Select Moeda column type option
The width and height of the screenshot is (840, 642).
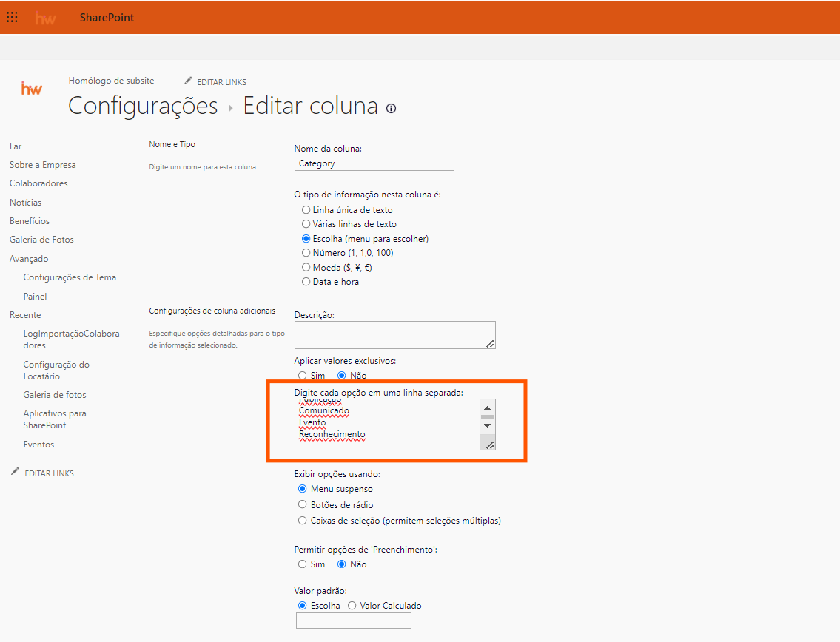[x=306, y=267]
